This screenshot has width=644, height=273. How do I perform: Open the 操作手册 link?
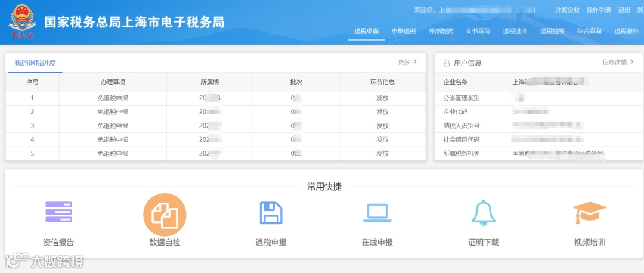[599, 10]
